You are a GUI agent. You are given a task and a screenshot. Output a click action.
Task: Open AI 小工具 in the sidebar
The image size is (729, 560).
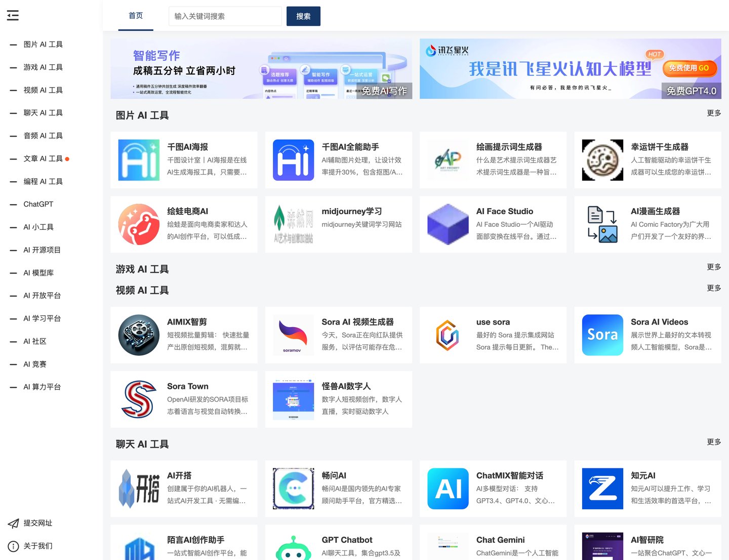pos(38,227)
